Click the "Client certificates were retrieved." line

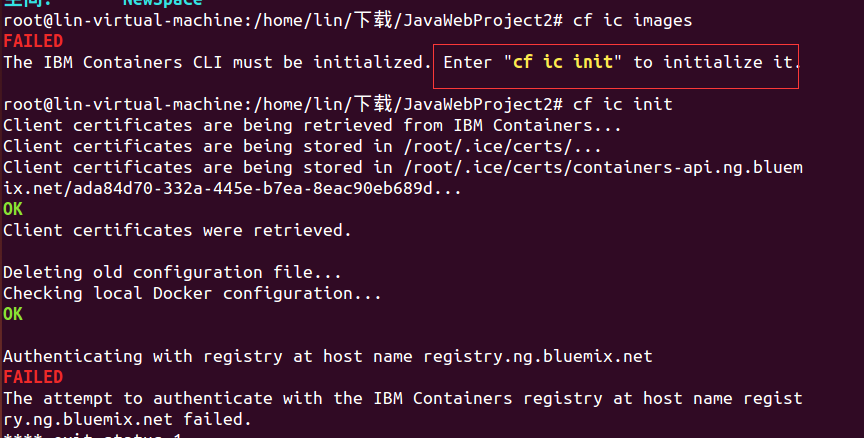coord(177,230)
